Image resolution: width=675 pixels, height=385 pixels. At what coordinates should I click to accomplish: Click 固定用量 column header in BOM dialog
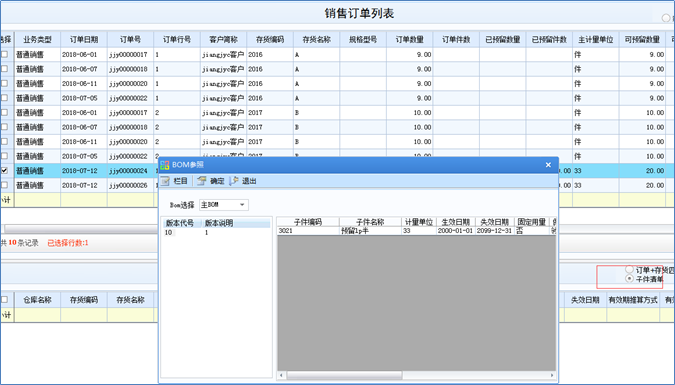click(x=532, y=222)
